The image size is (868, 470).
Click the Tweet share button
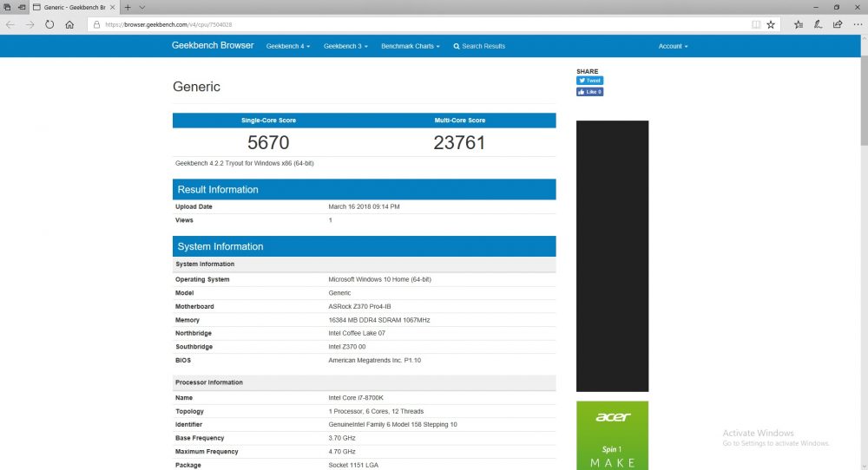pyautogui.click(x=589, y=80)
